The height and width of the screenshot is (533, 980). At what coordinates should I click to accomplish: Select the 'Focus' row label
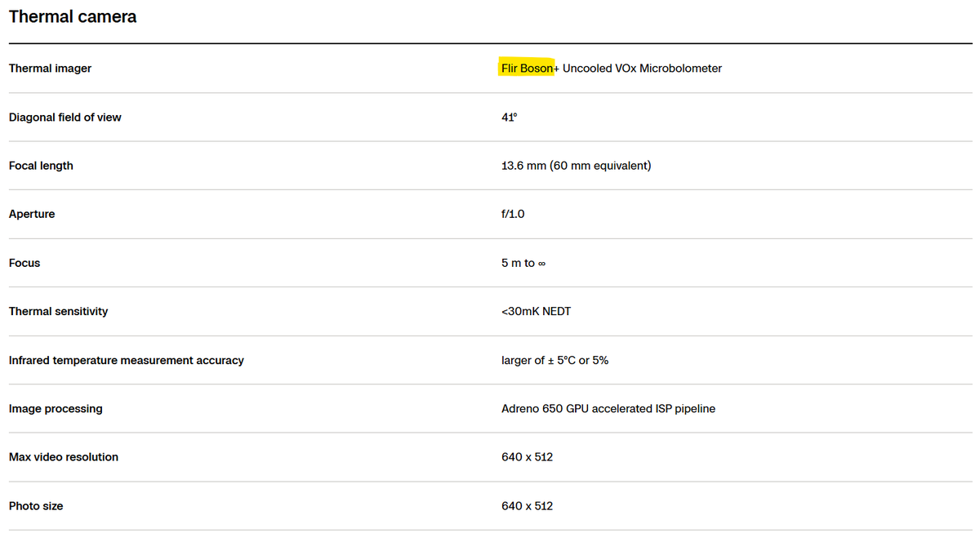(x=24, y=263)
